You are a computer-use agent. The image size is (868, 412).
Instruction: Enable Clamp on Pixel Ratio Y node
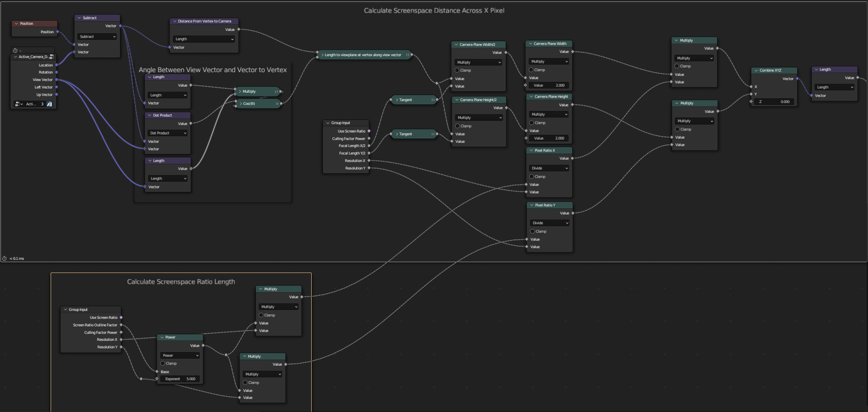532,231
